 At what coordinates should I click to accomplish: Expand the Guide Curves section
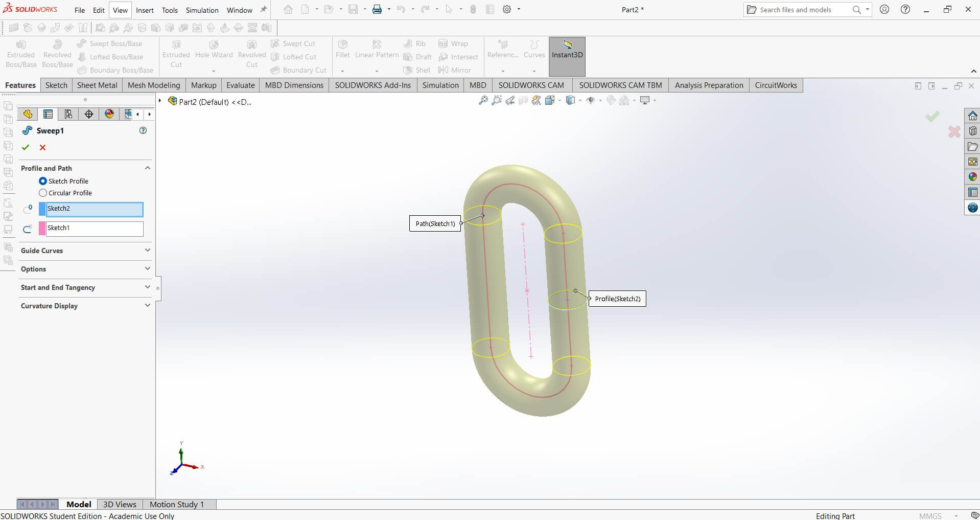click(148, 250)
